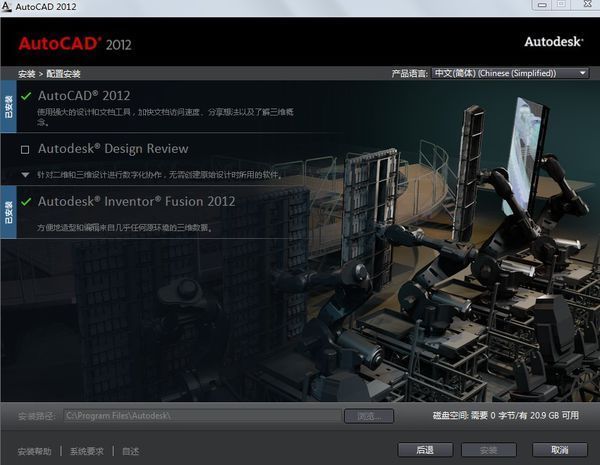
Task: Expand the Design Review details triangle
Action: (25, 175)
